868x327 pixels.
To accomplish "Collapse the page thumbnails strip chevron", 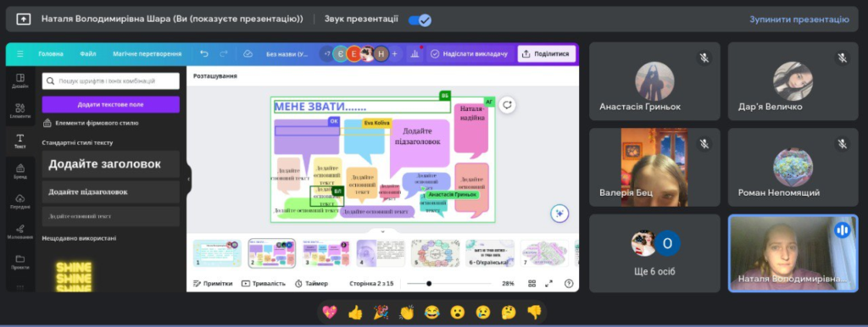I will (x=382, y=231).
